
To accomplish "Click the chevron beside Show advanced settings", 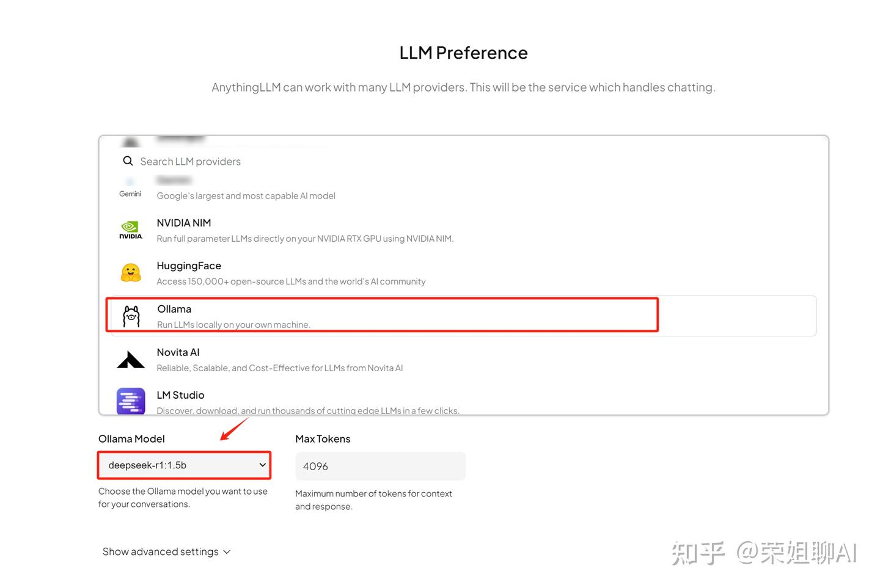I will [227, 552].
